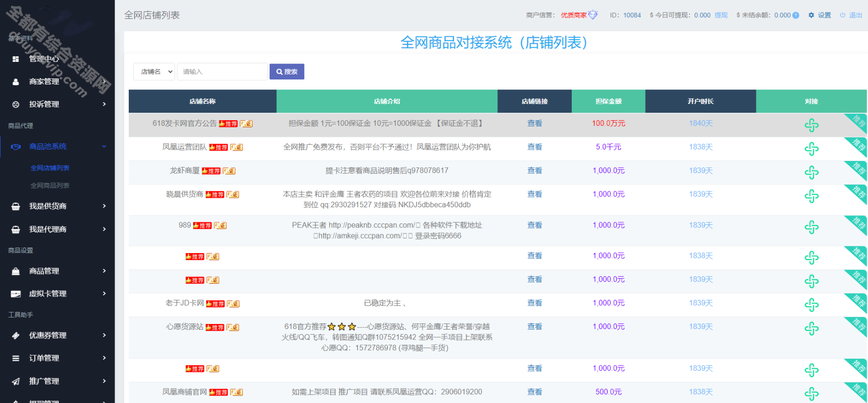Expand the 商品管理 menu arrow
868x403 pixels.
point(104,271)
